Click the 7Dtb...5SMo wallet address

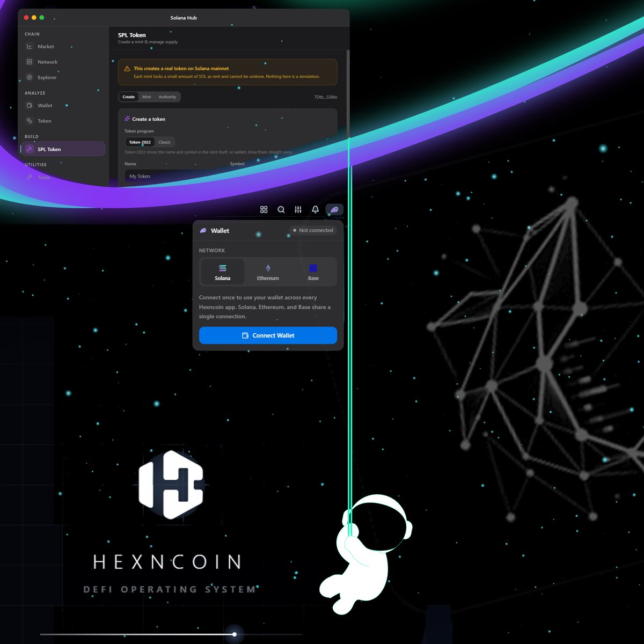click(326, 97)
